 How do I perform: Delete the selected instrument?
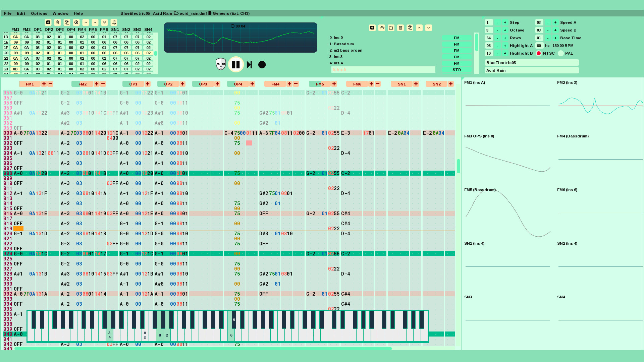400,28
